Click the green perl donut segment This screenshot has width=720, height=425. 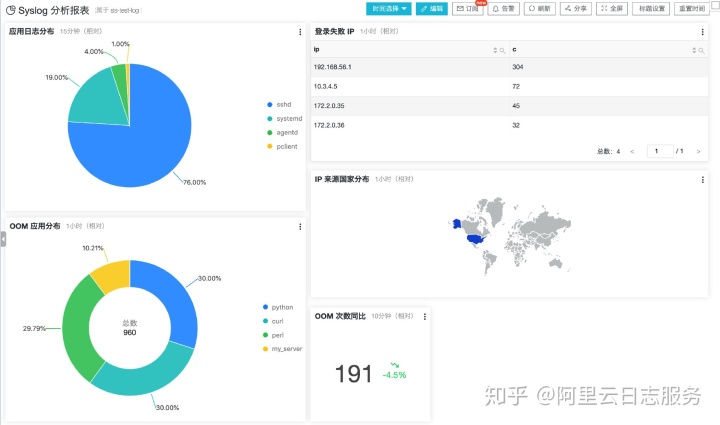[78, 328]
